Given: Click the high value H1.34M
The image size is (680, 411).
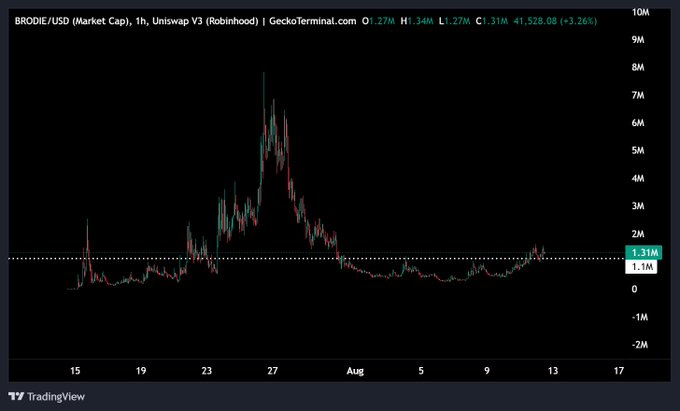Looking at the screenshot, I should pyautogui.click(x=417, y=21).
